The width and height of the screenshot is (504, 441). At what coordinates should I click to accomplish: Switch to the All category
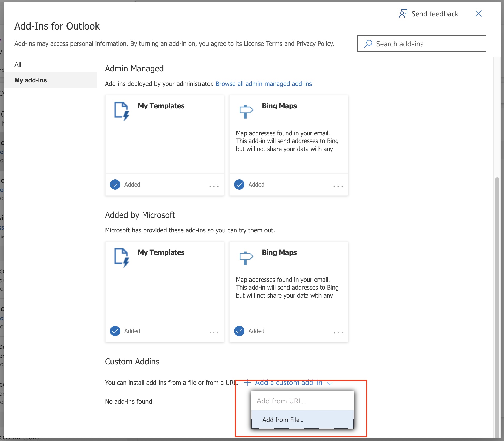pos(18,65)
